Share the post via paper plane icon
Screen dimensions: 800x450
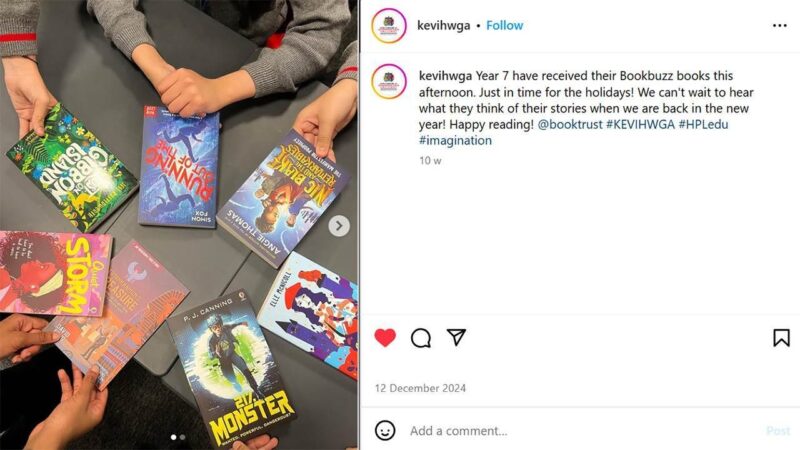click(x=456, y=337)
